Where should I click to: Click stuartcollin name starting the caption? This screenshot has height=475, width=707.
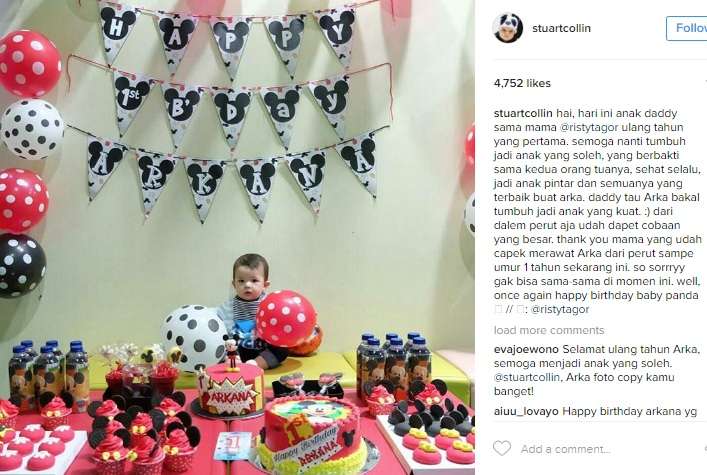(x=523, y=113)
